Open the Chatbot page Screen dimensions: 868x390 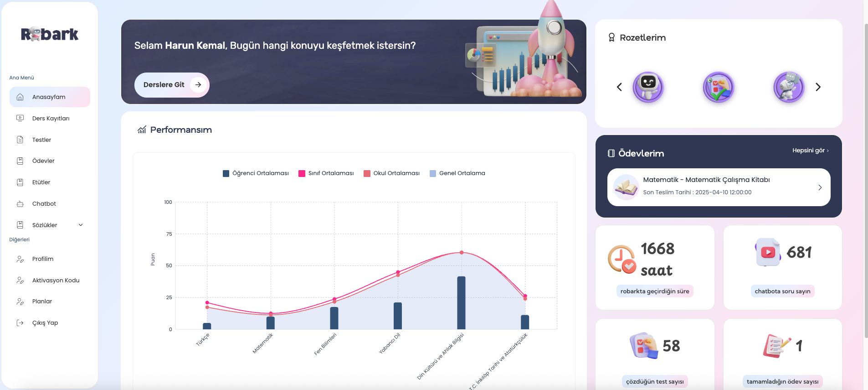pos(50,204)
